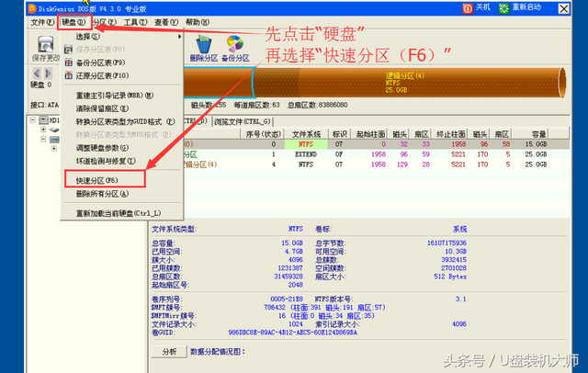The width and height of the screenshot is (588, 373).
Task: Choose 坏道检测与修复(Y)
Action: 122,161
